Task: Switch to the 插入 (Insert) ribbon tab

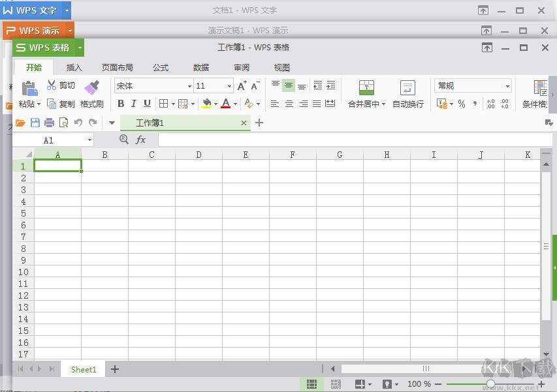Action: click(x=73, y=67)
